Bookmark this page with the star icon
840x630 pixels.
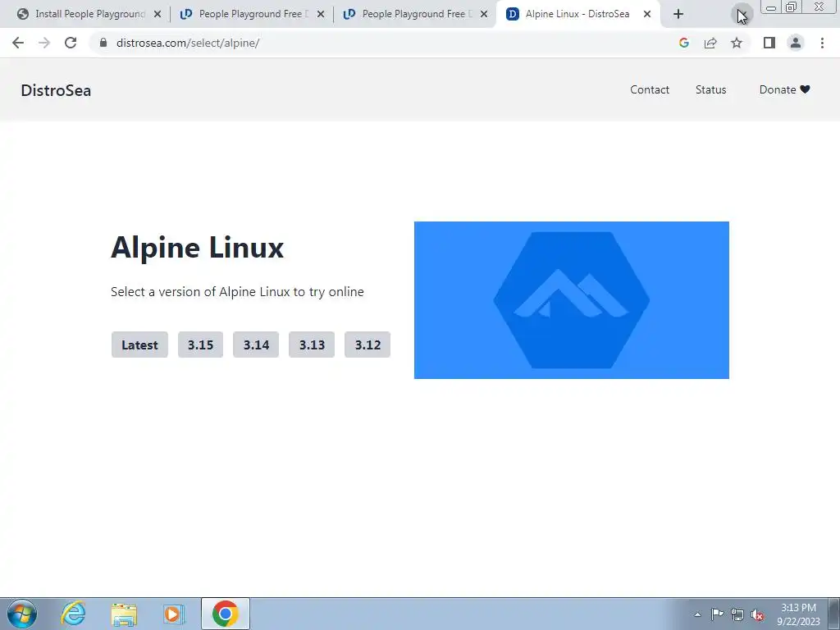click(737, 43)
